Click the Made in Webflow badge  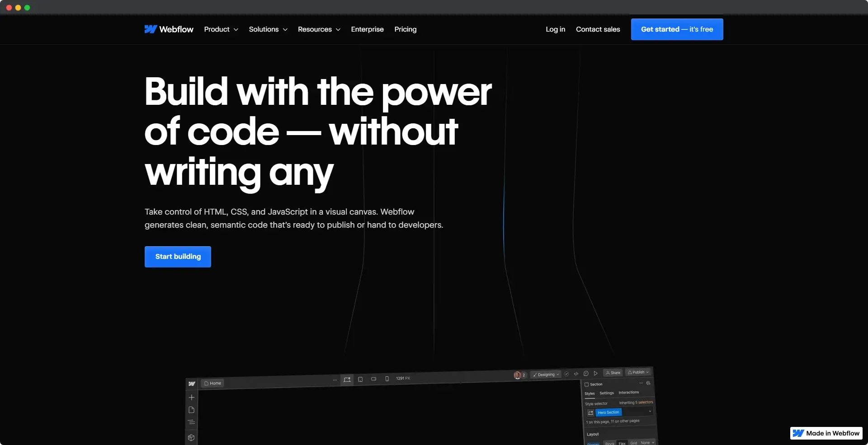(x=826, y=433)
